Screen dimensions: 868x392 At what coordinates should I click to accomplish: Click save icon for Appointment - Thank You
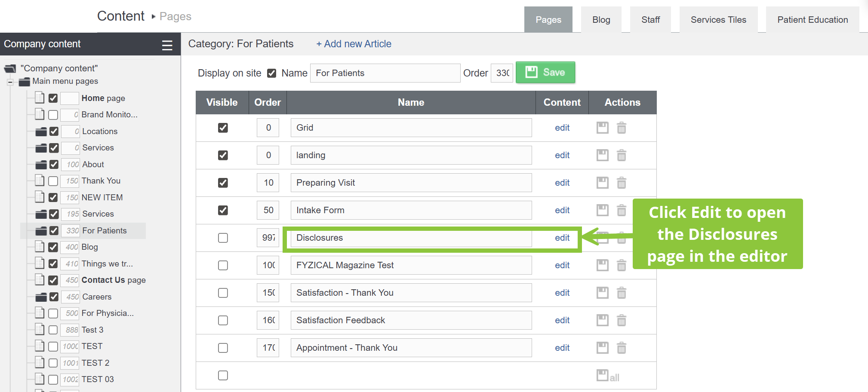point(603,348)
